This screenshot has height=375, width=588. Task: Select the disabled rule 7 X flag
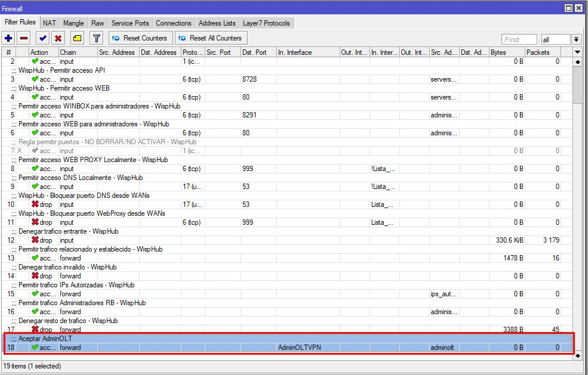pos(19,151)
